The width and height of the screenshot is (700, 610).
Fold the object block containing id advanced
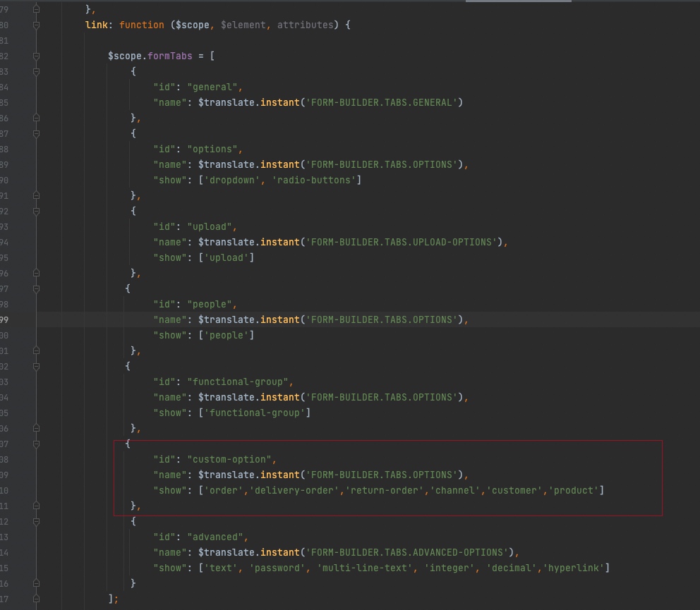click(x=36, y=522)
